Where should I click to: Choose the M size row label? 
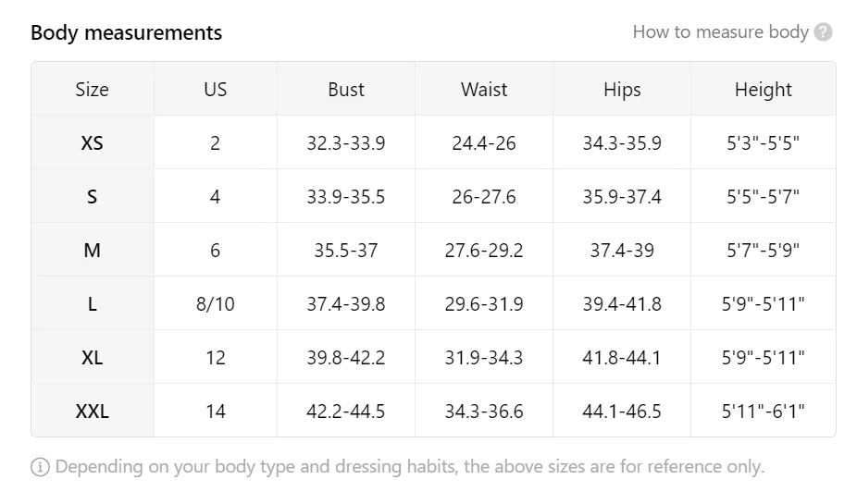coord(92,251)
